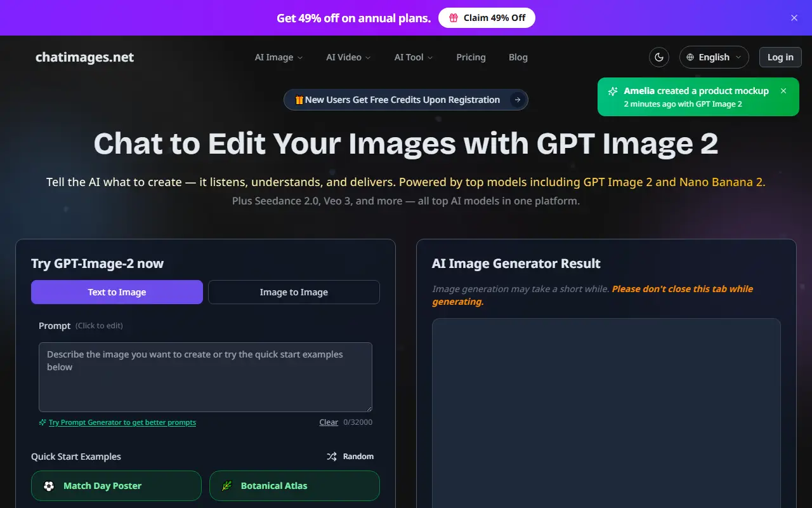Click the gift emoji on Free Credits banner
Screen dimensions: 812x508
(x=299, y=100)
